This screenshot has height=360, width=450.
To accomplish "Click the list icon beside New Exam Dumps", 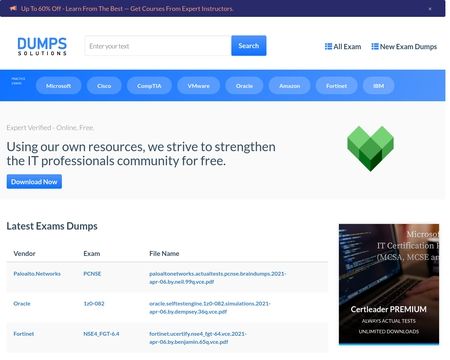I will 375,46.
